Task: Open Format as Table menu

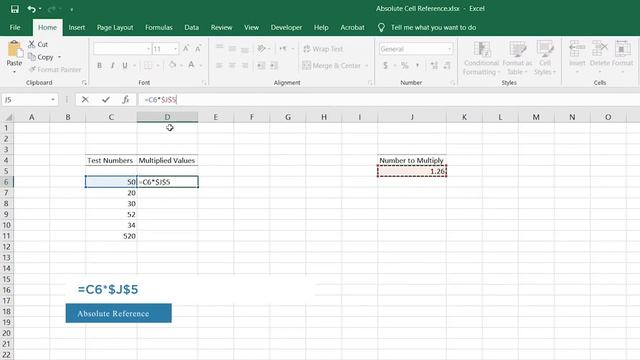Action: click(x=517, y=58)
